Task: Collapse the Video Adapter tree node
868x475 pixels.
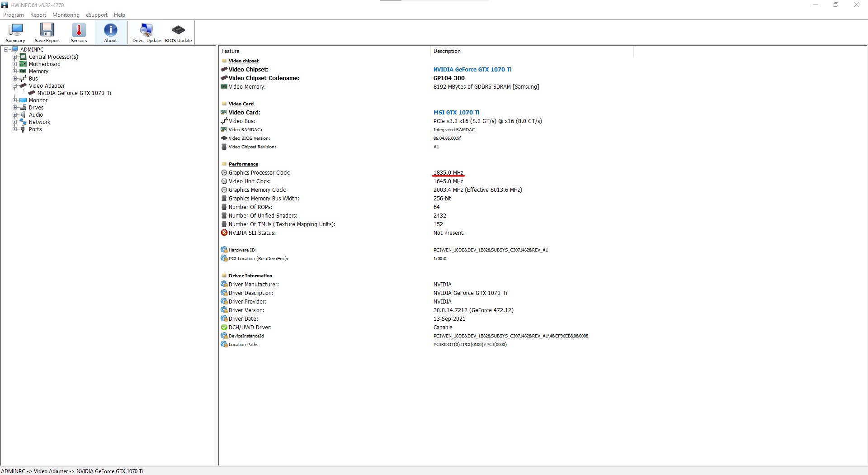Action: 14,85
